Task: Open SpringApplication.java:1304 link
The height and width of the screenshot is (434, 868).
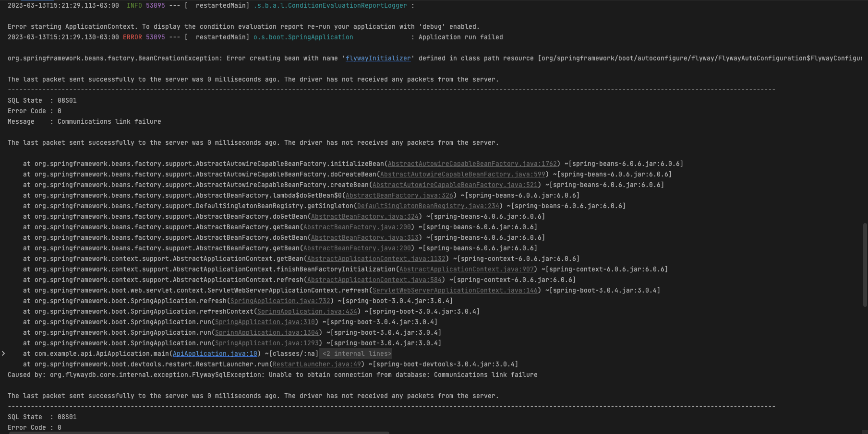Action: [267, 332]
